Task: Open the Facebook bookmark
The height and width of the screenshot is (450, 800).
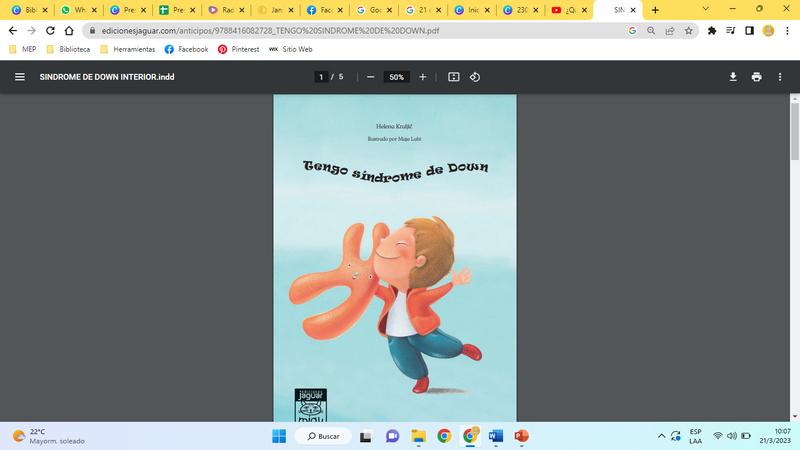Action: coord(186,49)
